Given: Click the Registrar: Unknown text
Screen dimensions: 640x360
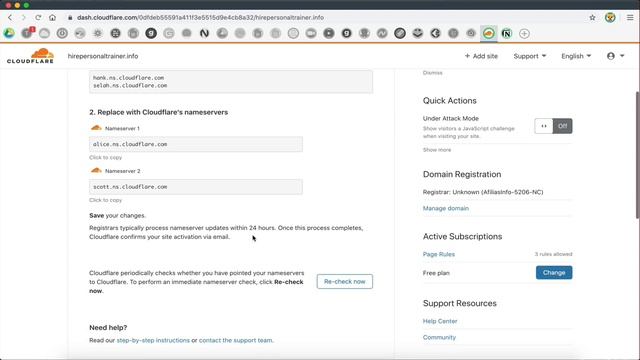Looking at the screenshot, I should (x=483, y=192).
